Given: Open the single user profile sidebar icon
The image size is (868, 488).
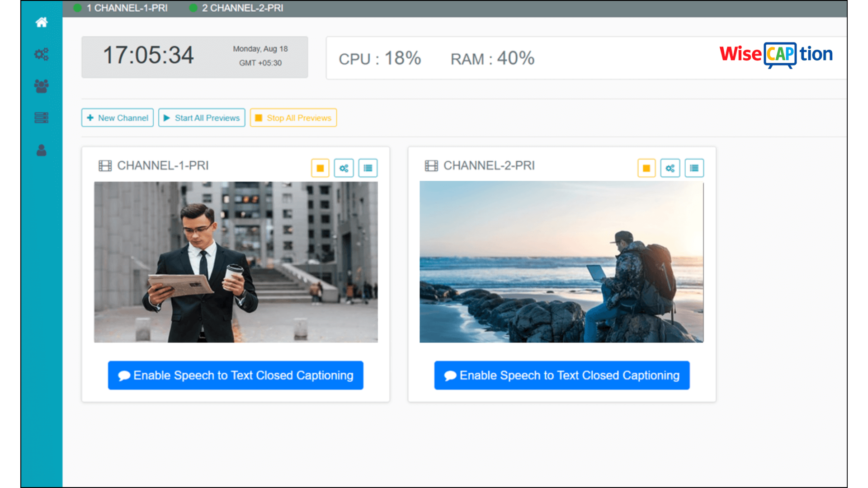Looking at the screenshot, I should [42, 150].
